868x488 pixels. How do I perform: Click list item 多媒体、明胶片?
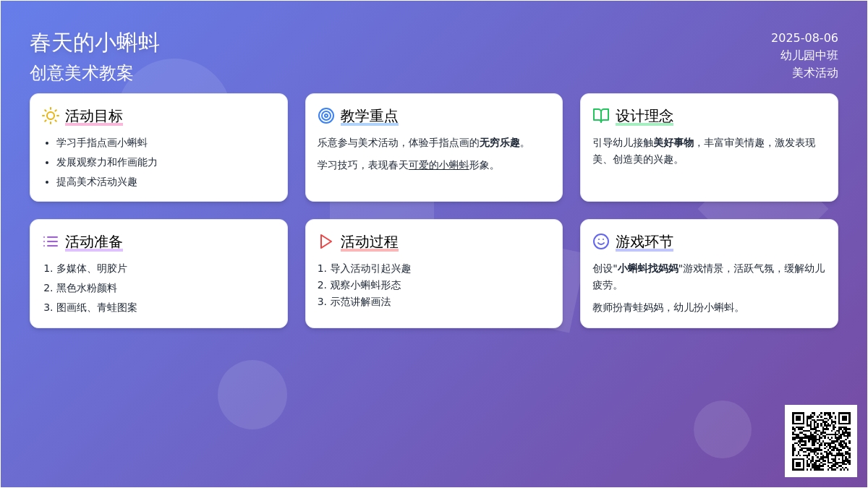click(x=92, y=268)
